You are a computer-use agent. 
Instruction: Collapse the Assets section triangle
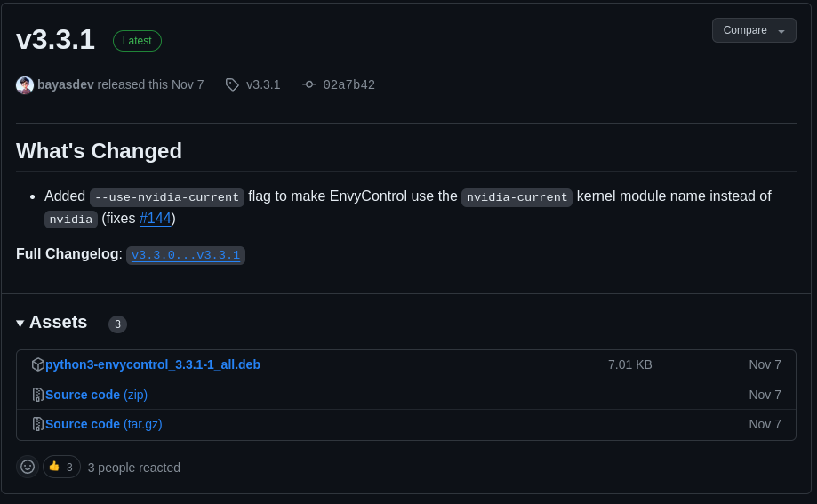(x=20, y=324)
